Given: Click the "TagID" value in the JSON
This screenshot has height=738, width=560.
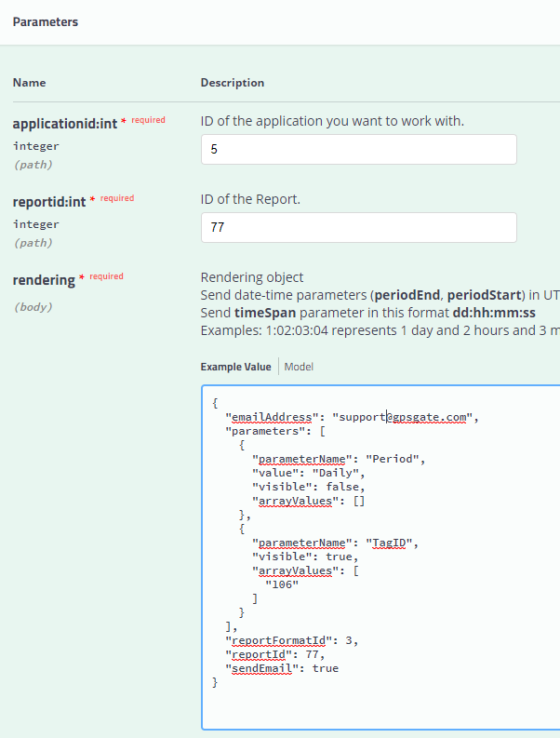Looking at the screenshot, I should point(389,543).
